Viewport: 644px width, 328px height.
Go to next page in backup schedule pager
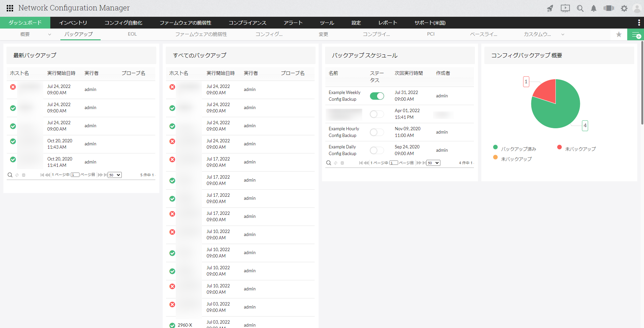pos(419,163)
